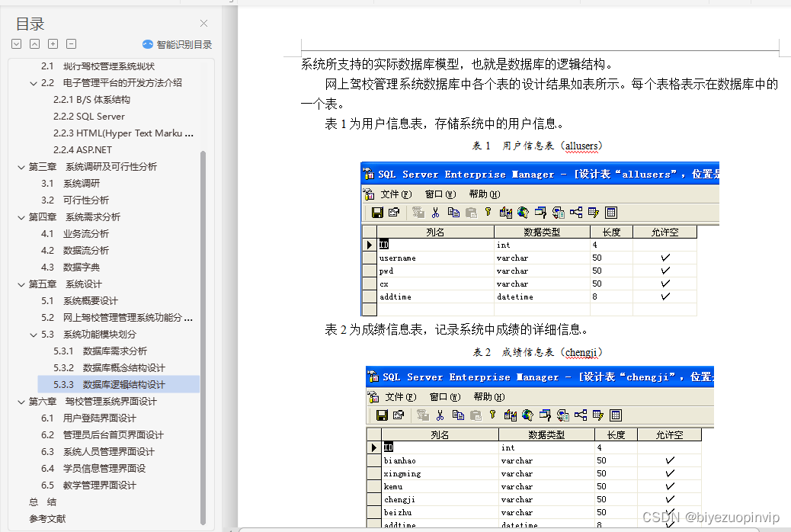791x532 pixels.
Task: Collapse the 第四章 系统需求分析 chapter
Action: pyautogui.click(x=21, y=217)
